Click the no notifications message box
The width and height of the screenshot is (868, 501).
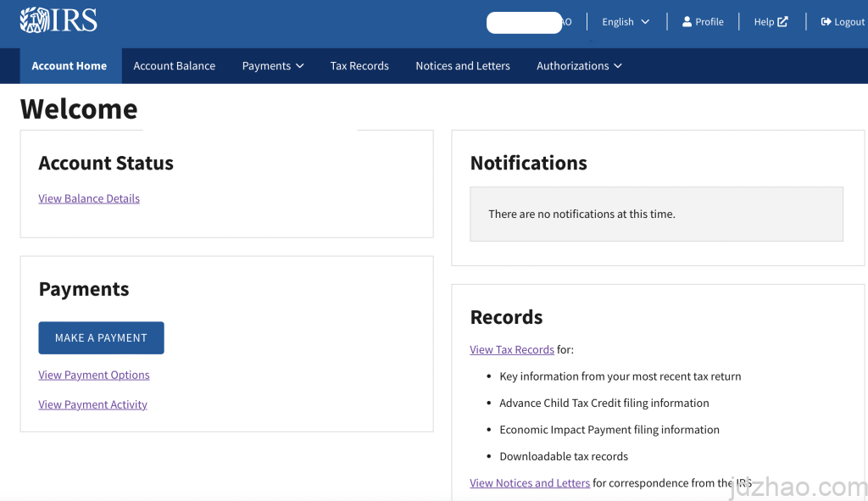(x=656, y=214)
